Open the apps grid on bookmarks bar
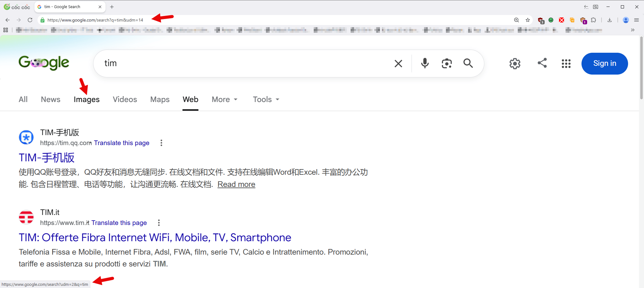Image resolution: width=644 pixels, height=288 pixels. tap(6, 30)
